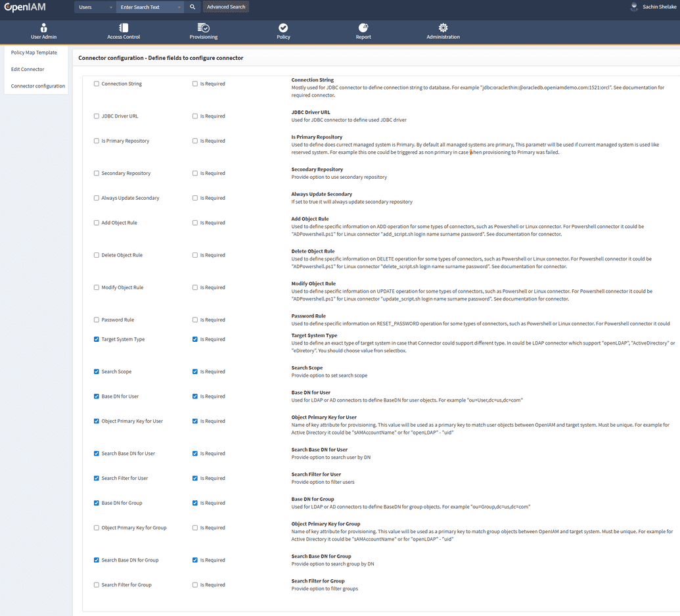
Task: Uncheck Is Required for Base DN for User
Action: (x=194, y=396)
